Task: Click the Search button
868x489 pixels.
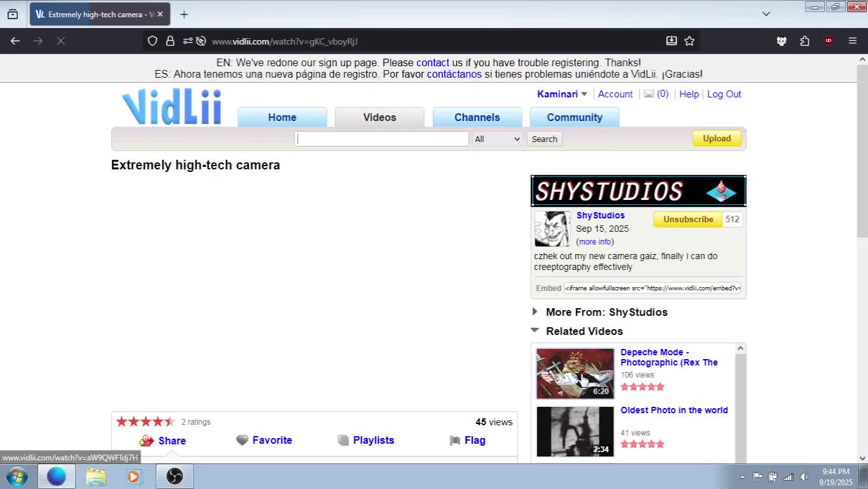Action: [544, 139]
